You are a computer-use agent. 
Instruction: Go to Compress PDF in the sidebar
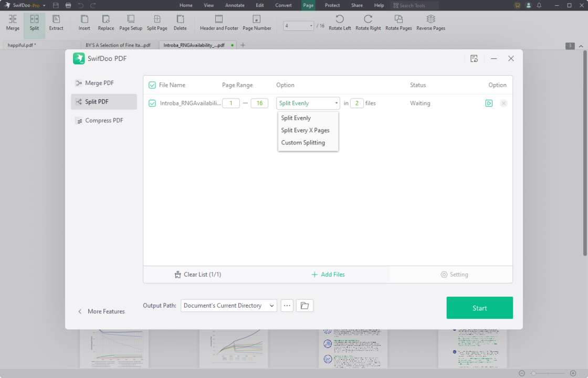pos(104,120)
